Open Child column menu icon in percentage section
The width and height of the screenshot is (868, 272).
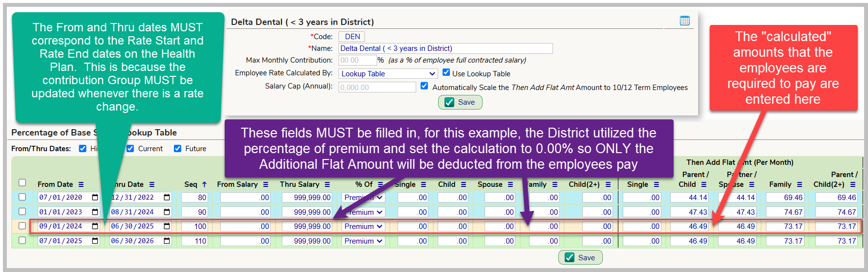[464, 184]
